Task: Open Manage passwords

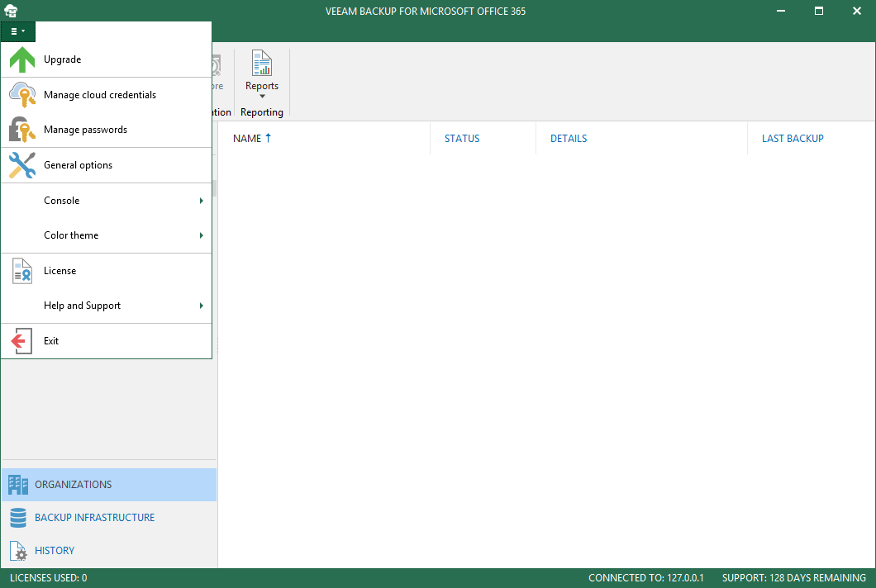Action: (106, 130)
